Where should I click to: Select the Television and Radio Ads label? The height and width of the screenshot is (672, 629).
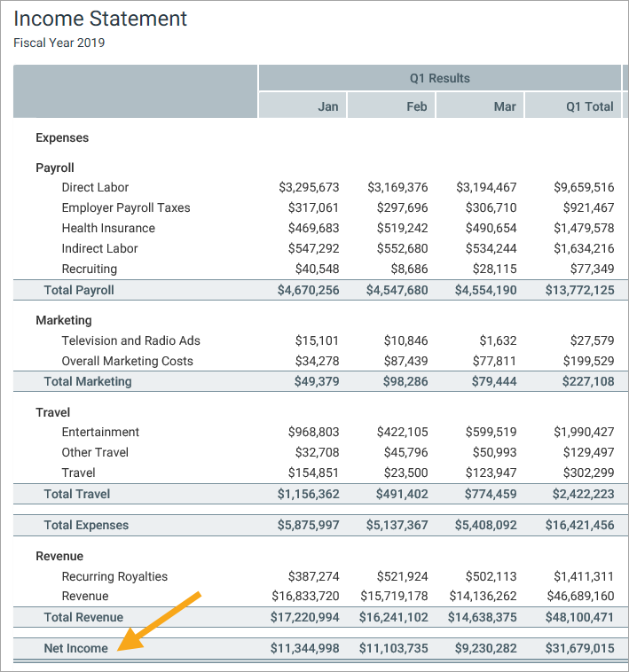click(130, 340)
